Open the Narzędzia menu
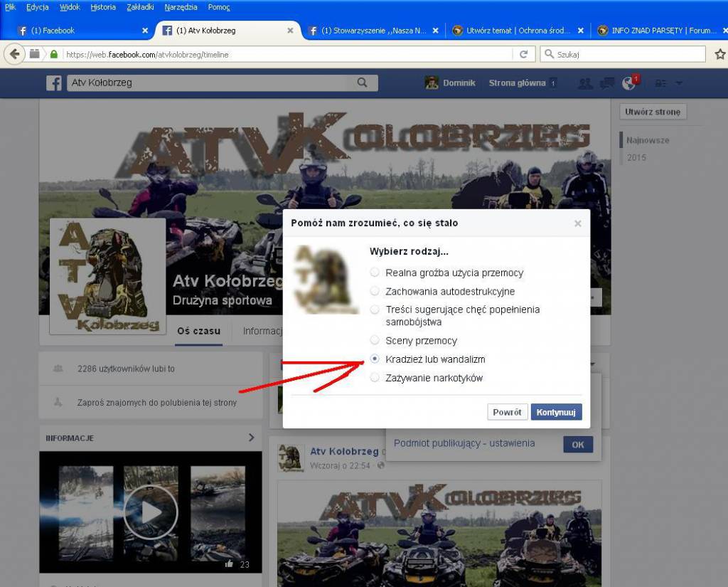Screen dimensions: 728x587 tap(181, 7)
